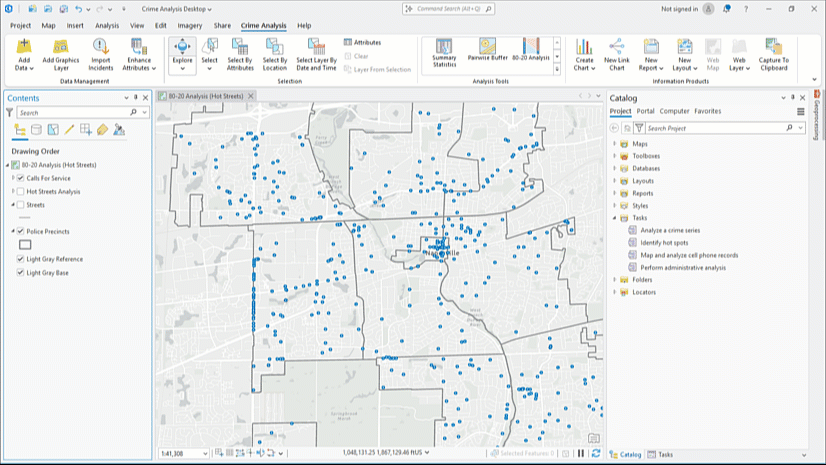Expand the Toolboxes node
Image resolution: width=826 pixels, height=465 pixels.
click(x=614, y=156)
